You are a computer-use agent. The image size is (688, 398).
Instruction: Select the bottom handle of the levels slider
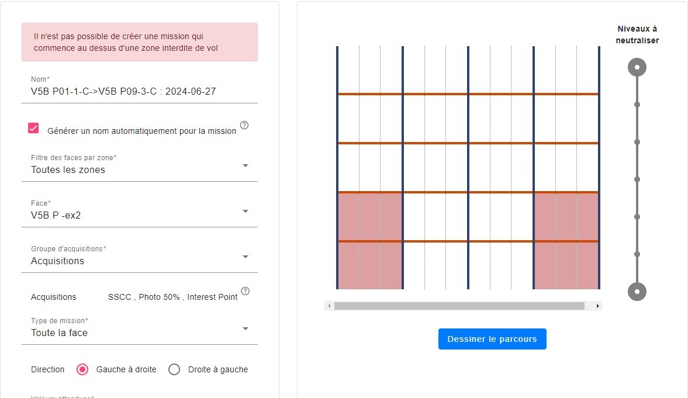click(637, 291)
